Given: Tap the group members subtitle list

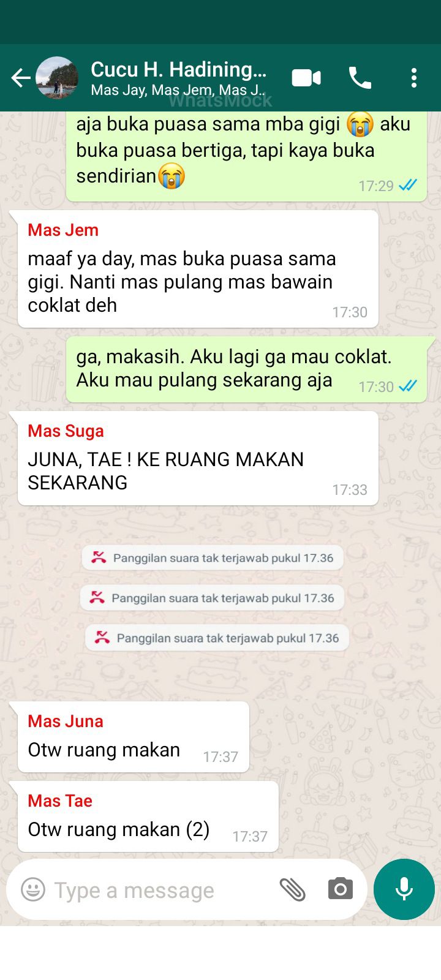Looking at the screenshot, I should [178, 91].
